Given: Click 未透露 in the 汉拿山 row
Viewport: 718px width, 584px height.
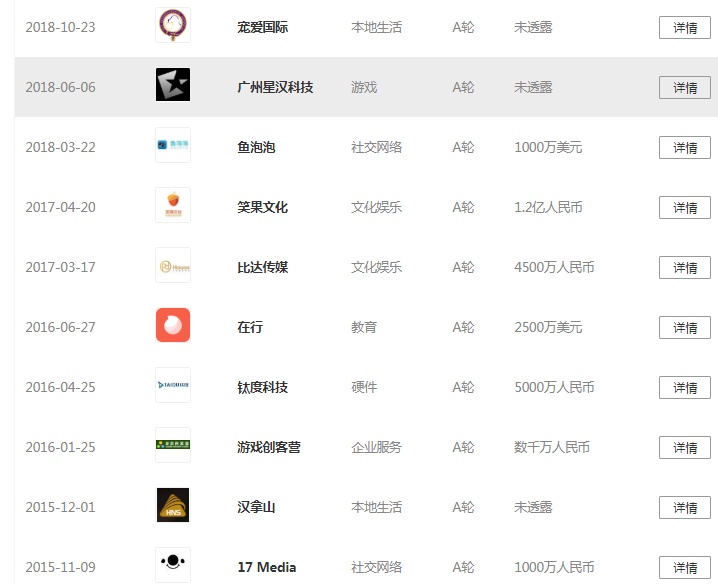Looking at the screenshot, I should 533,508.
